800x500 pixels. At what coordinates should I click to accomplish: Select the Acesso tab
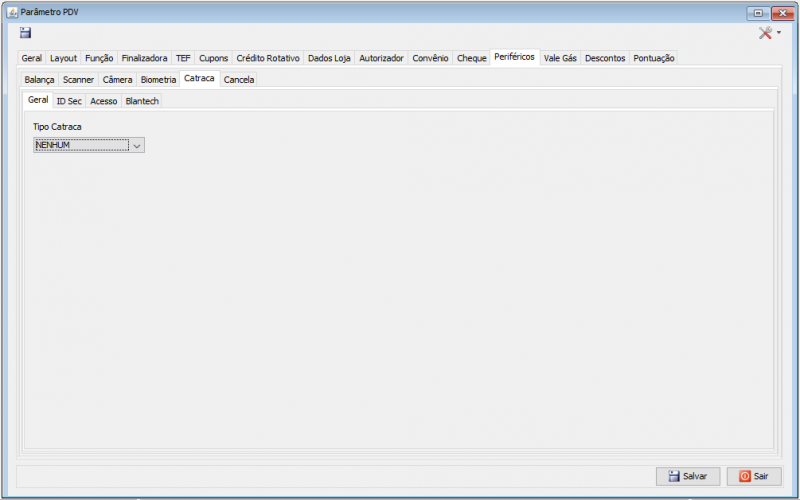(103, 101)
